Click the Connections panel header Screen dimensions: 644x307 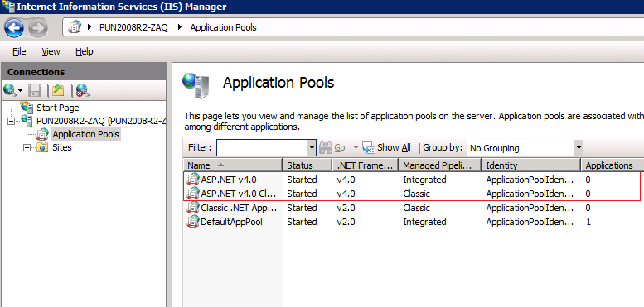click(84, 72)
